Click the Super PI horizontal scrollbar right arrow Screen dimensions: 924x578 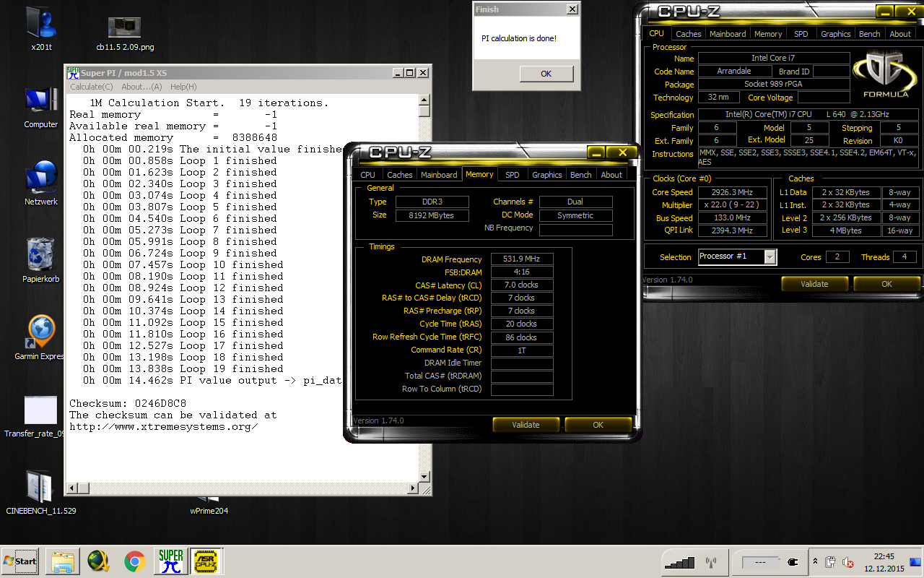414,489
